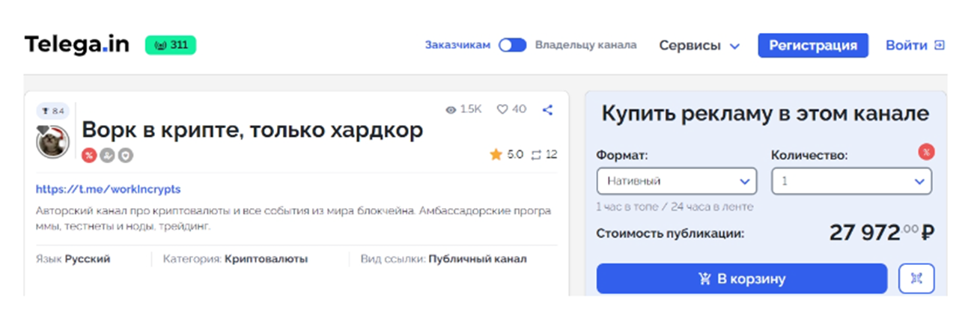Click the eye views counter 1.5K
Image resolution: width=980 pixels, height=333 pixels.
[463, 109]
